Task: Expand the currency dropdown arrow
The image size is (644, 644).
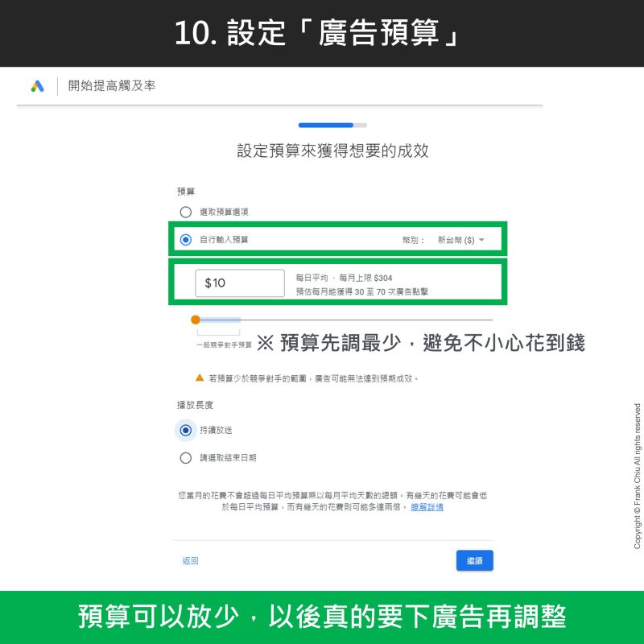Action: pyautogui.click(x=481, y=240)
